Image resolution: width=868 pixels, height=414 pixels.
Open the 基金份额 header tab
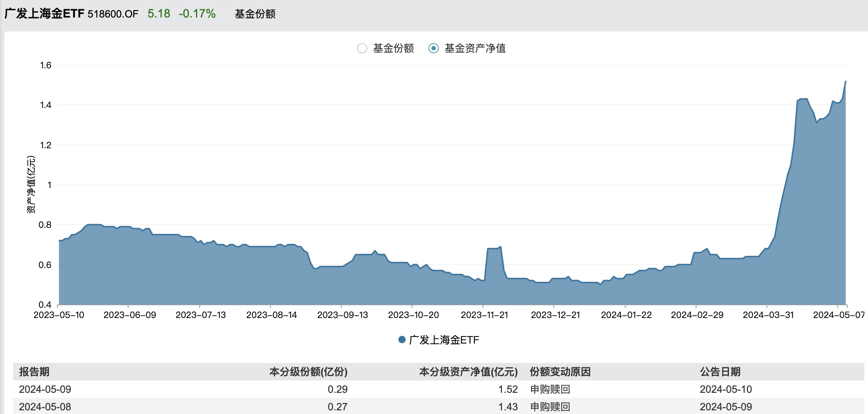255,14
